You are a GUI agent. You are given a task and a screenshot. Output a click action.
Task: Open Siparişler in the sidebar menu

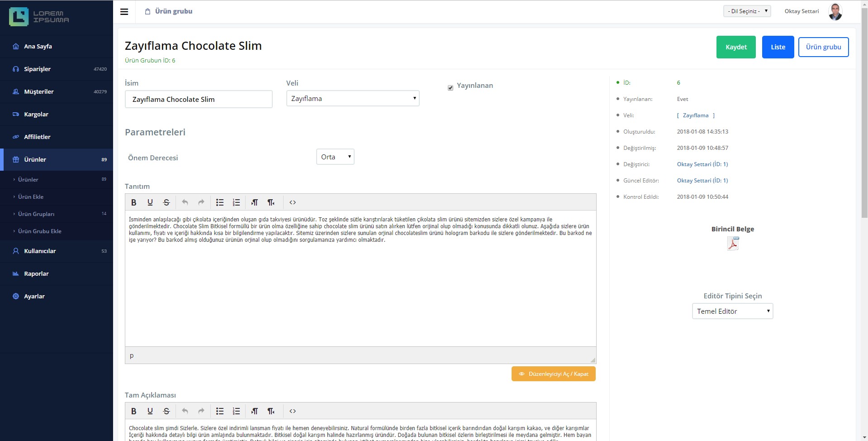tap(38, 69)
